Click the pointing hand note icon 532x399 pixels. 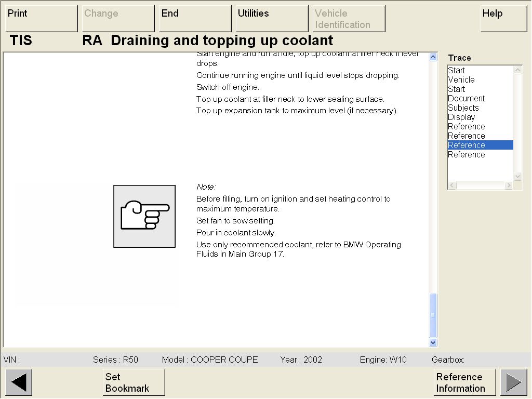coord(144,216)
